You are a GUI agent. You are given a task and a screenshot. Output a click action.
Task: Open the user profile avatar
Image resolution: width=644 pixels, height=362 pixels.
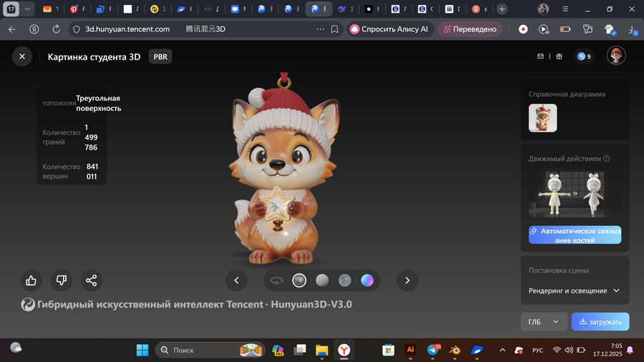(616, 56)
